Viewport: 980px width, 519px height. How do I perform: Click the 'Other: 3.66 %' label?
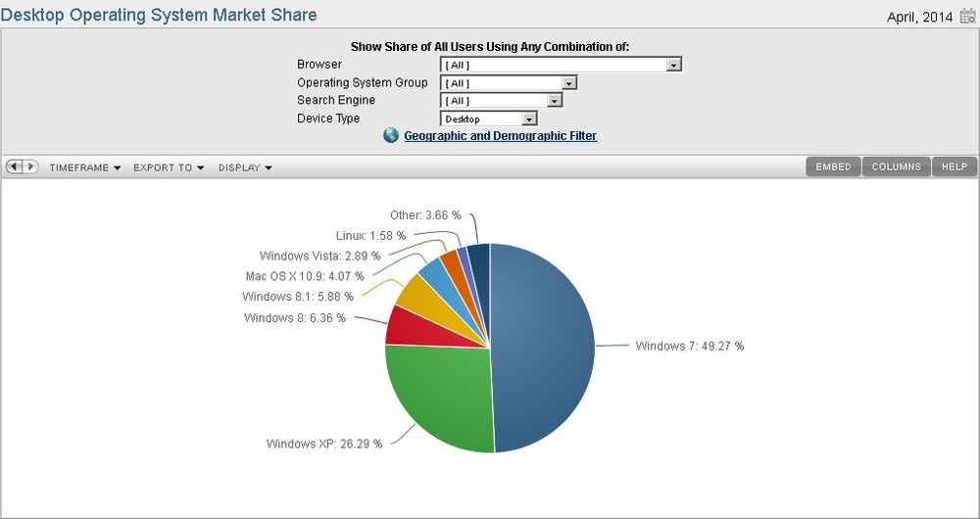pos(425,215)
